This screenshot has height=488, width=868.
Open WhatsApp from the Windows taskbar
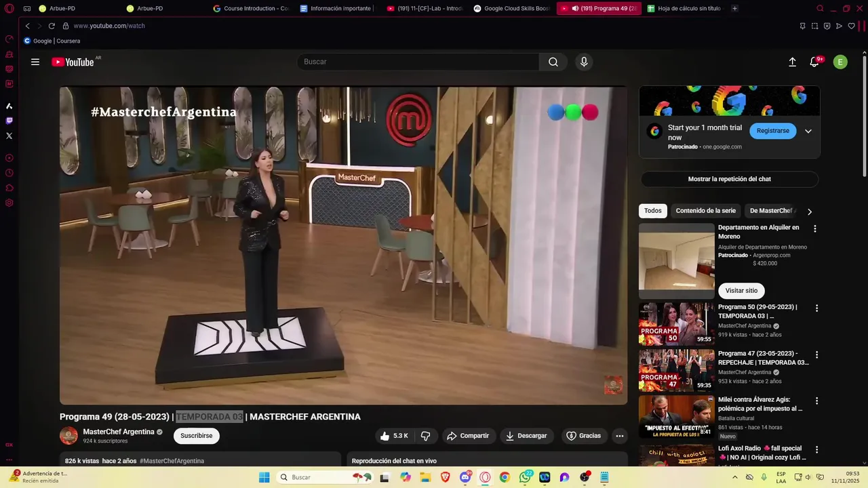coord(525,477)
